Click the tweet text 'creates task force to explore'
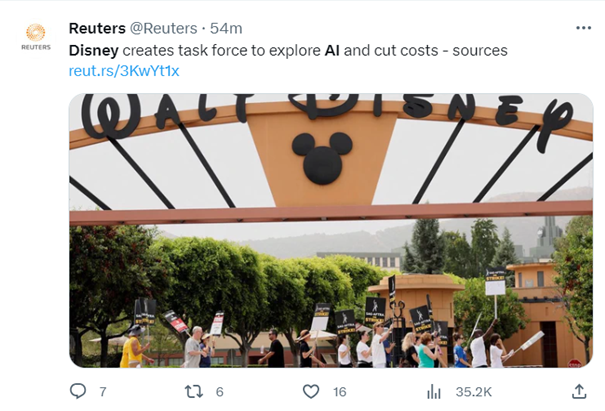This screenshot has width=605, height=411. pos(221,51)
